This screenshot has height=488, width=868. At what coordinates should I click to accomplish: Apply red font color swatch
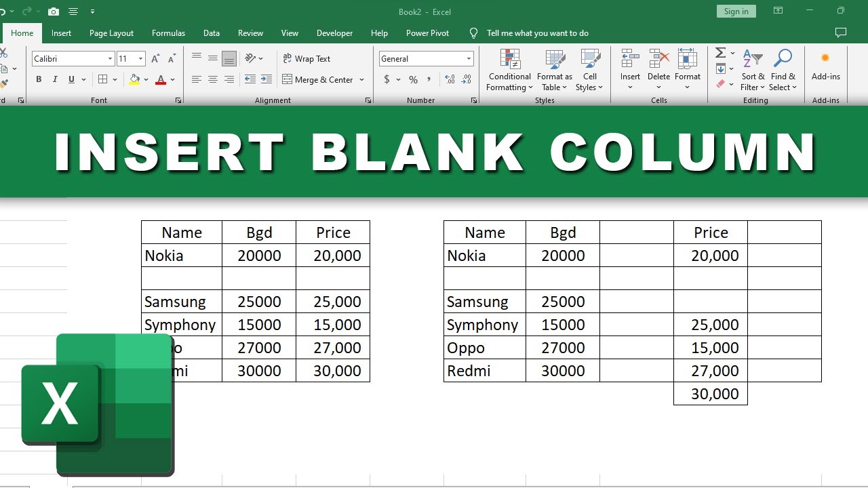coord(161,79)
